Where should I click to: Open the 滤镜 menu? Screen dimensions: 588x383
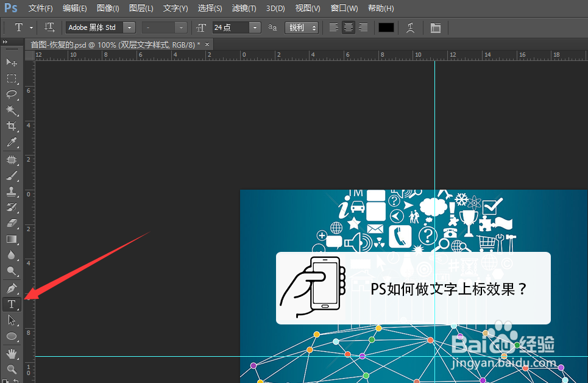pyautogui.click(x=244, y=8)
